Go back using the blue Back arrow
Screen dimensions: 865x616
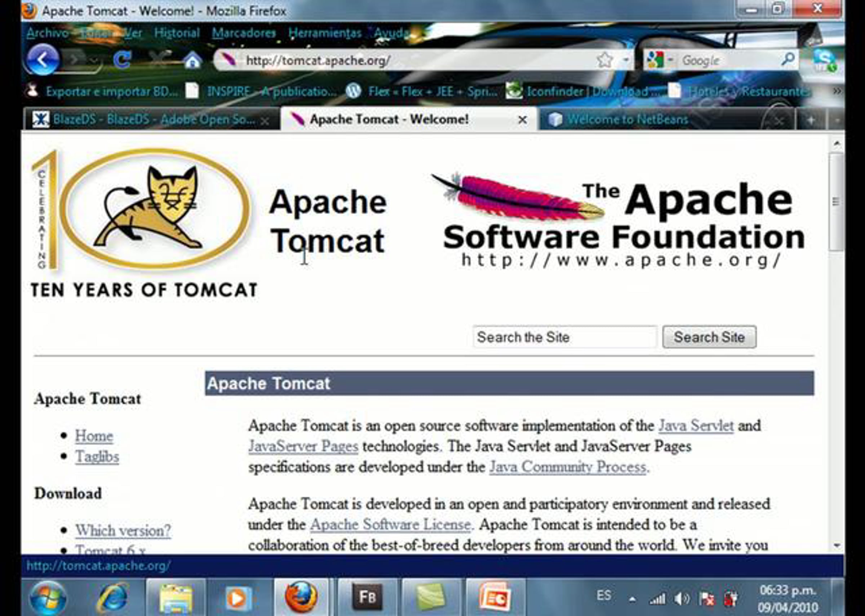43,59
